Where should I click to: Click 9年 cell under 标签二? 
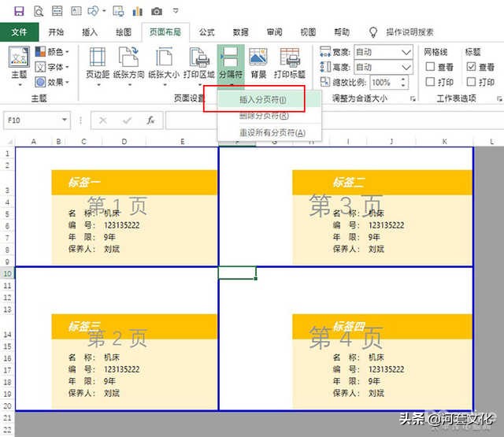click(x=374, y=237)
